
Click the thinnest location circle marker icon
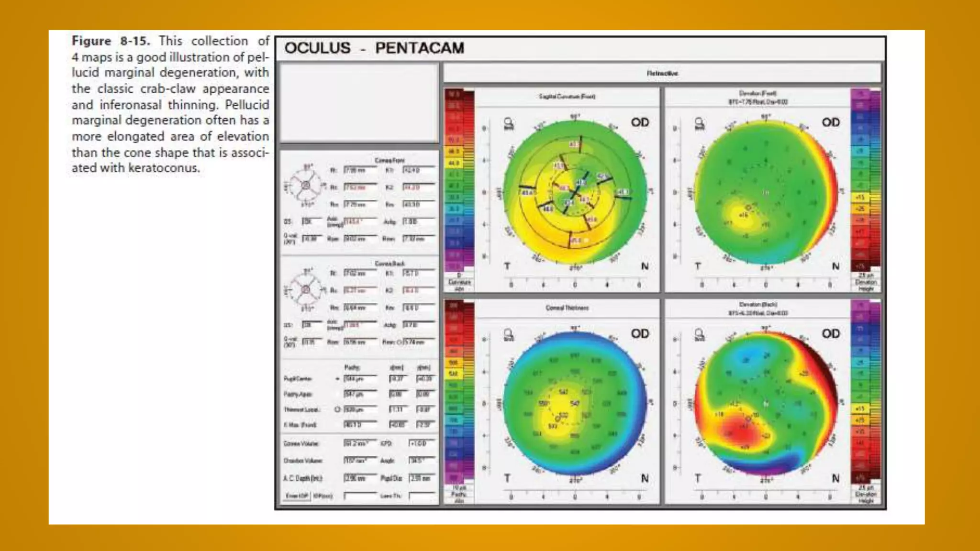click(x=337, y=409)
